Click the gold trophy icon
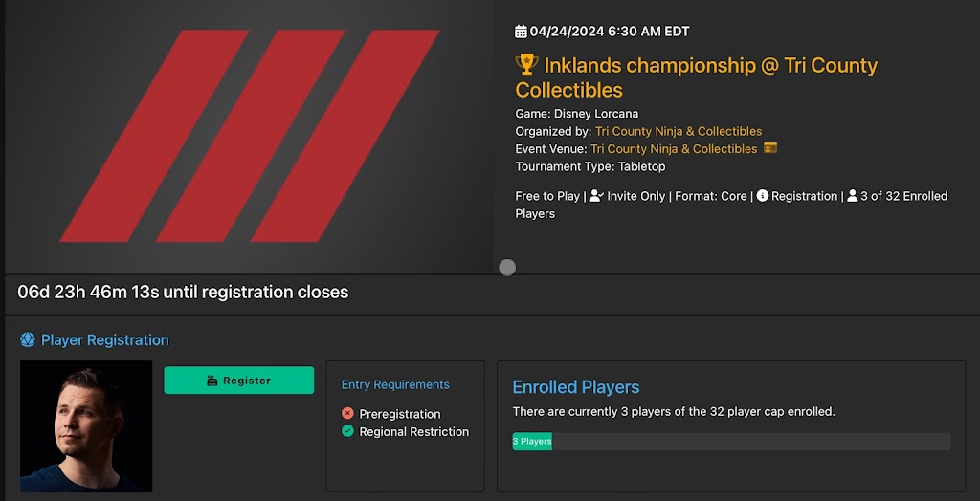 pos(526,64)
